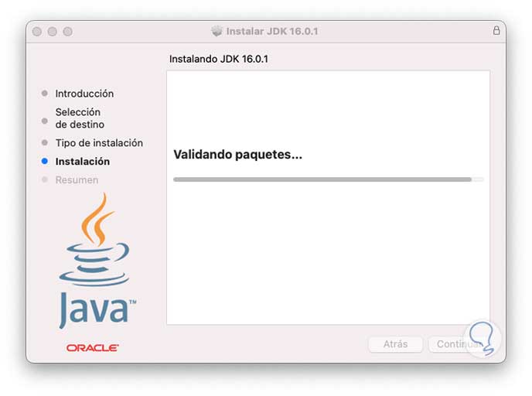Click the installer package icon beside the title

tap(217, 31)
